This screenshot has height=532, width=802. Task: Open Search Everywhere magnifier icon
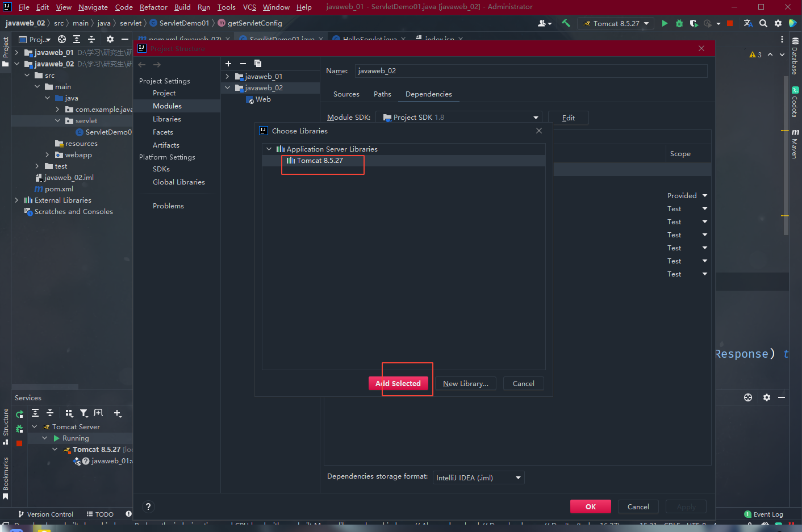point(763,23)
